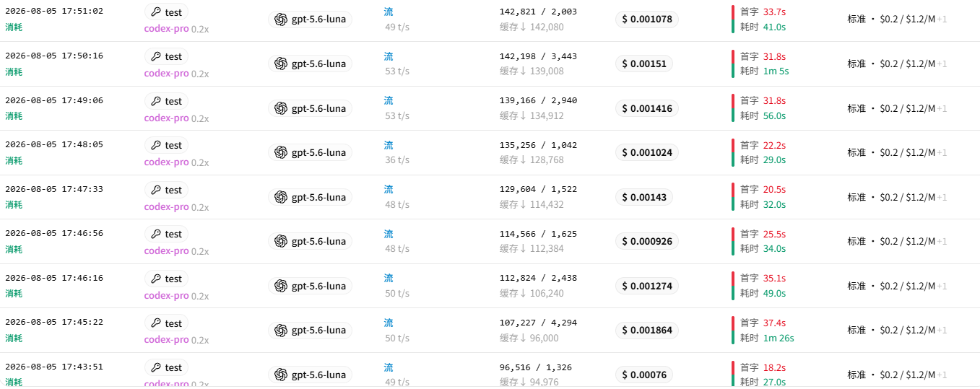
Task: Click the codex-pro group in the 17:47:33 row
Action: (166, 206)
